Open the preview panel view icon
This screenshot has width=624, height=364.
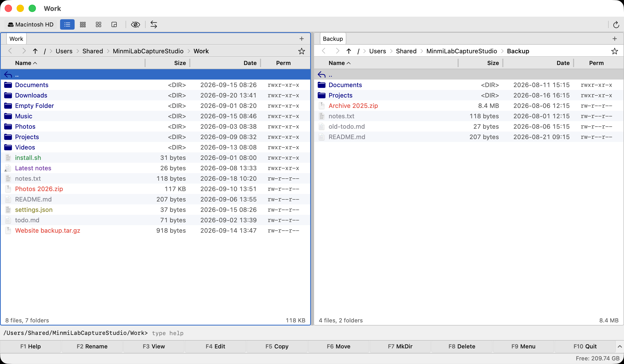(x=114, y=24)
